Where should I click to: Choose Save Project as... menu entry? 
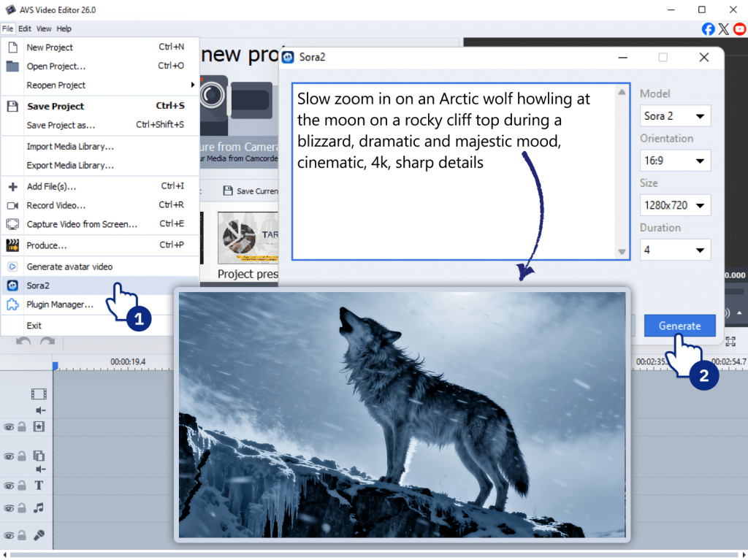coord(100,125)
